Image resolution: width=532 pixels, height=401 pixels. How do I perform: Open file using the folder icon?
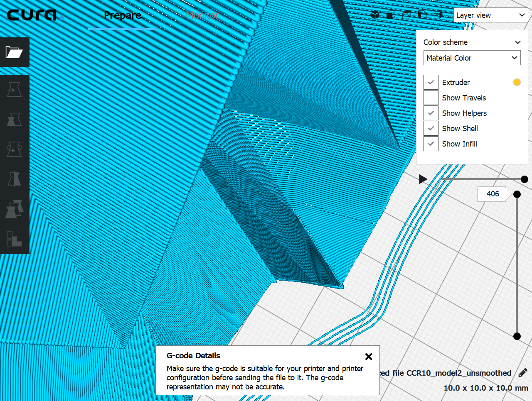pos(15,52)
